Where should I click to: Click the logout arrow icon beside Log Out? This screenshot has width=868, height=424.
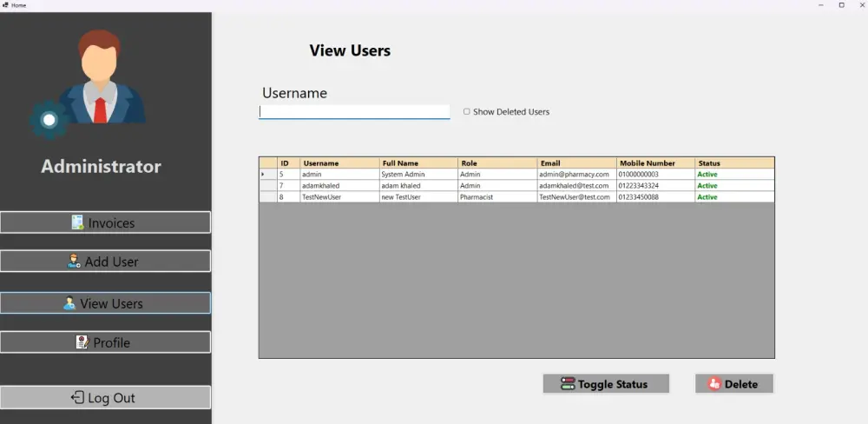(77, 397)
